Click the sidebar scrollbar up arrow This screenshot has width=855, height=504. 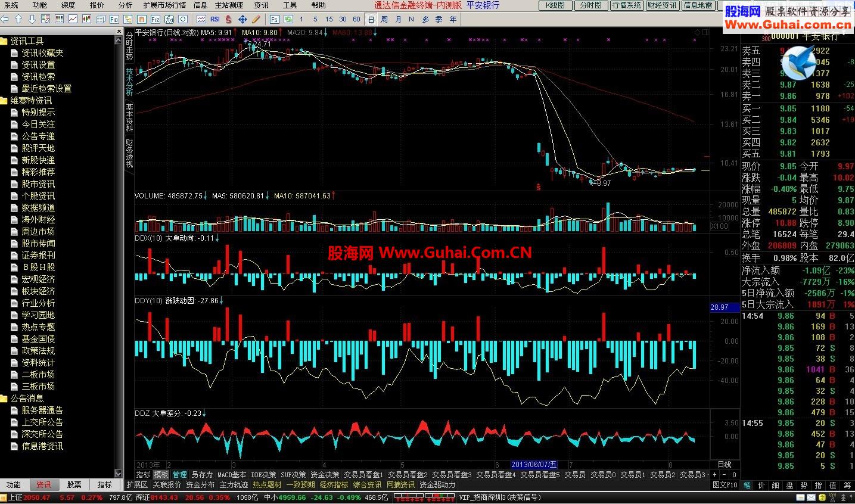click(118, 41)
